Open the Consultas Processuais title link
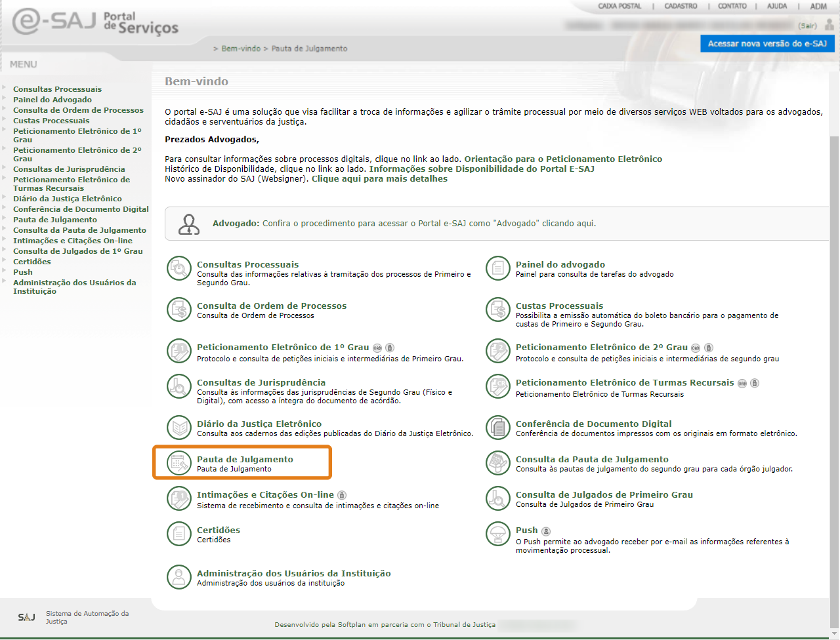 pos(247,265)
